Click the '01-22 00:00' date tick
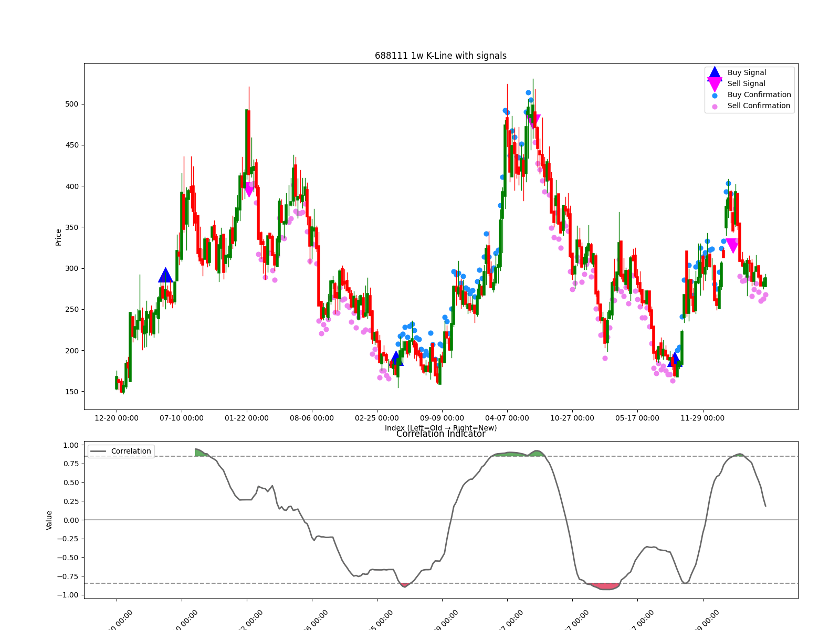This screenshot has height=630, width=840. pos(247,418)
